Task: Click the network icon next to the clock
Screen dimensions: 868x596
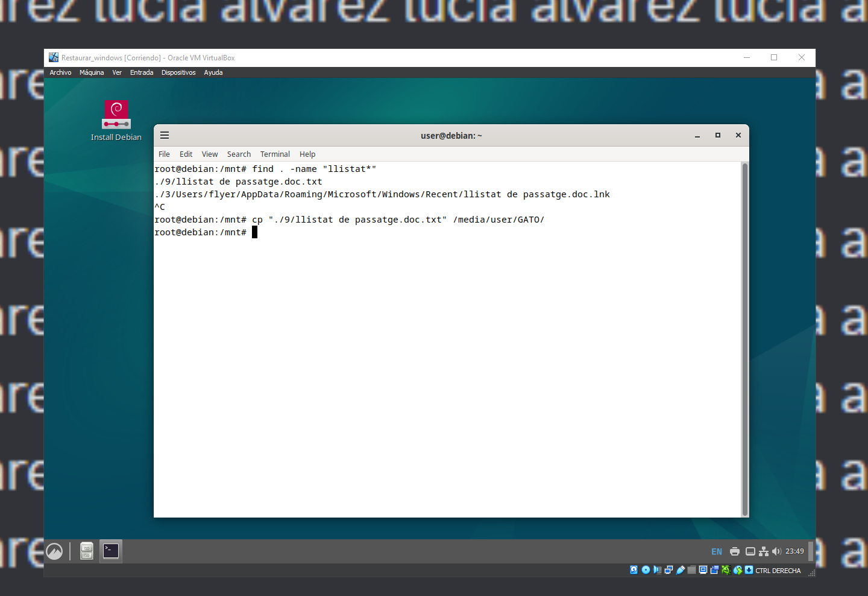Action: [x=763, y=551]
